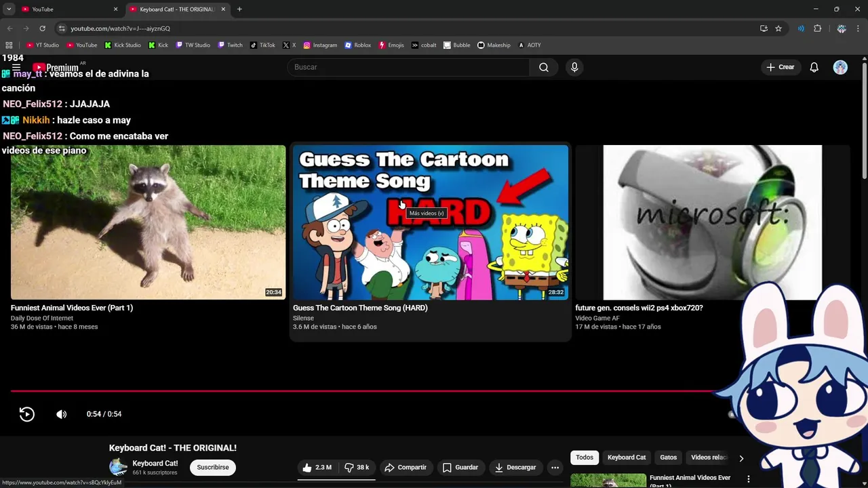This screenshot has width=868, height=488.
Task: Click the Buscar search input field
Action: coord(408,67)
